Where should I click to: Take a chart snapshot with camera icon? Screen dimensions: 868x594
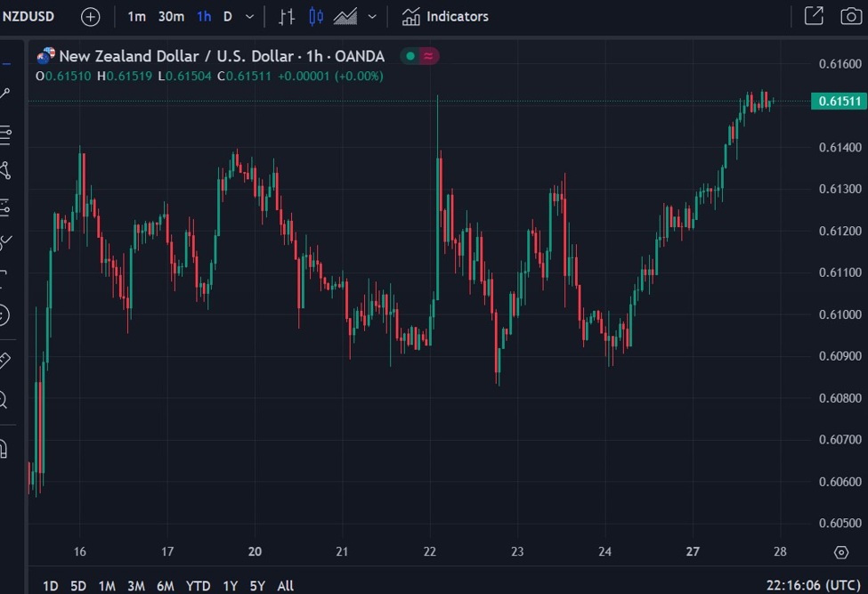click(x=851, y=16)
